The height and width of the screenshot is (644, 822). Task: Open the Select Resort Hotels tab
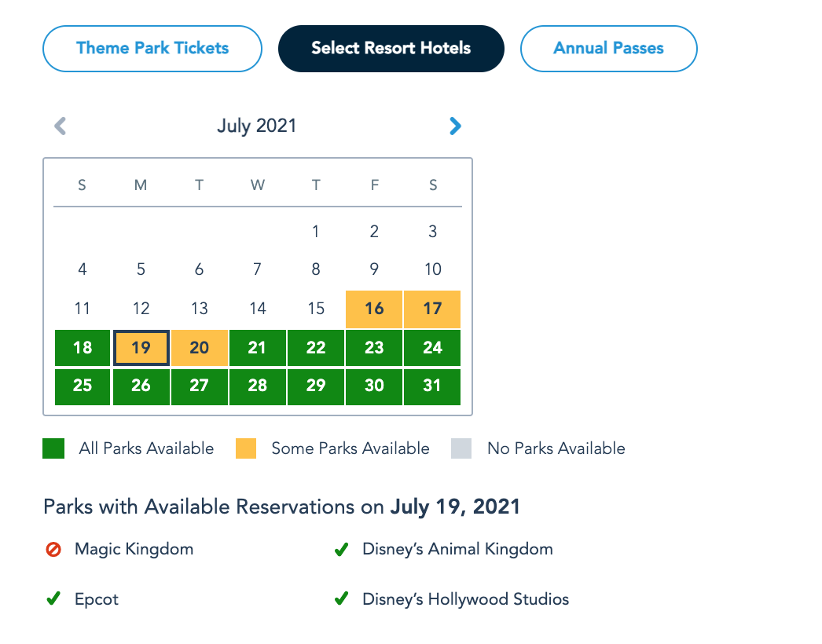391,49
